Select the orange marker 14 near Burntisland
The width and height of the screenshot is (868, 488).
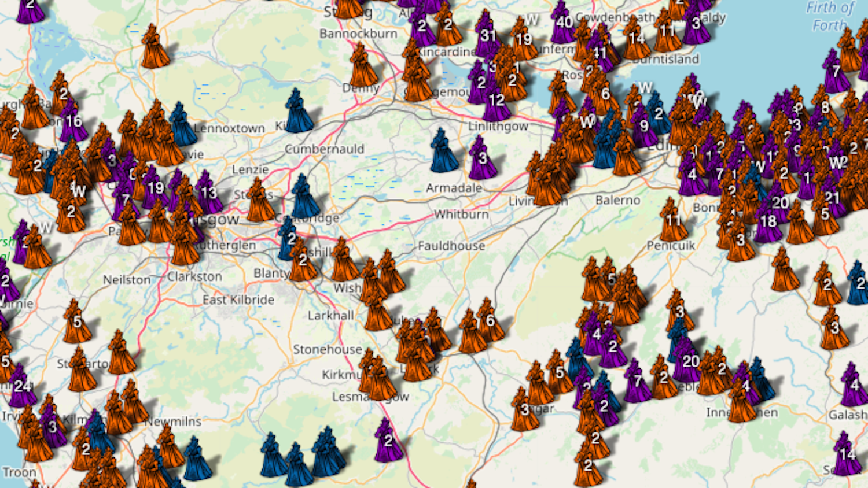point(635,39)
